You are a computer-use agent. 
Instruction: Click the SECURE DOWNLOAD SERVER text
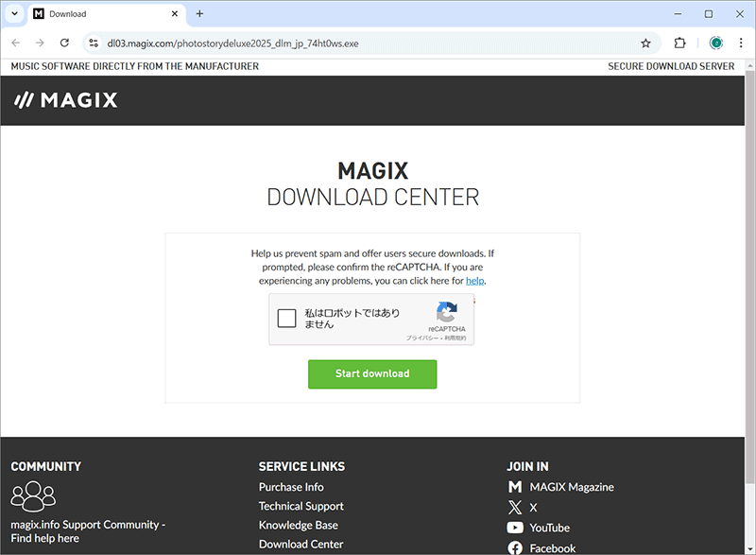pos(671,66)
